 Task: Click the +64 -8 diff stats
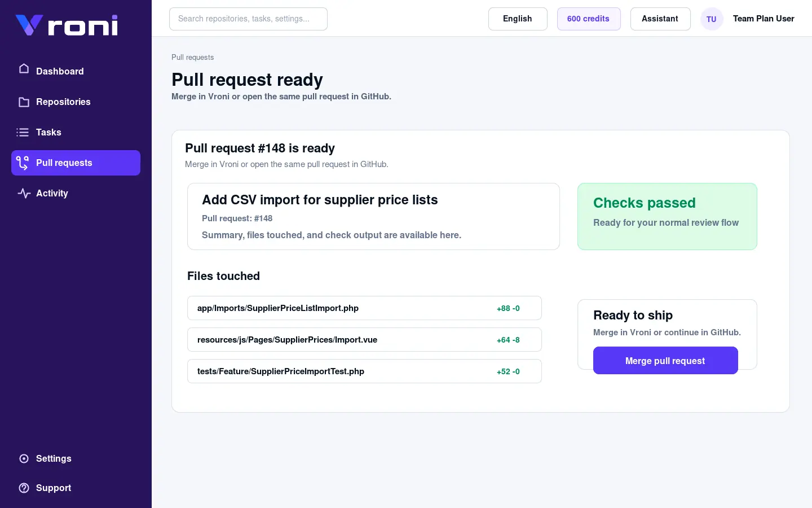[508, 340]
